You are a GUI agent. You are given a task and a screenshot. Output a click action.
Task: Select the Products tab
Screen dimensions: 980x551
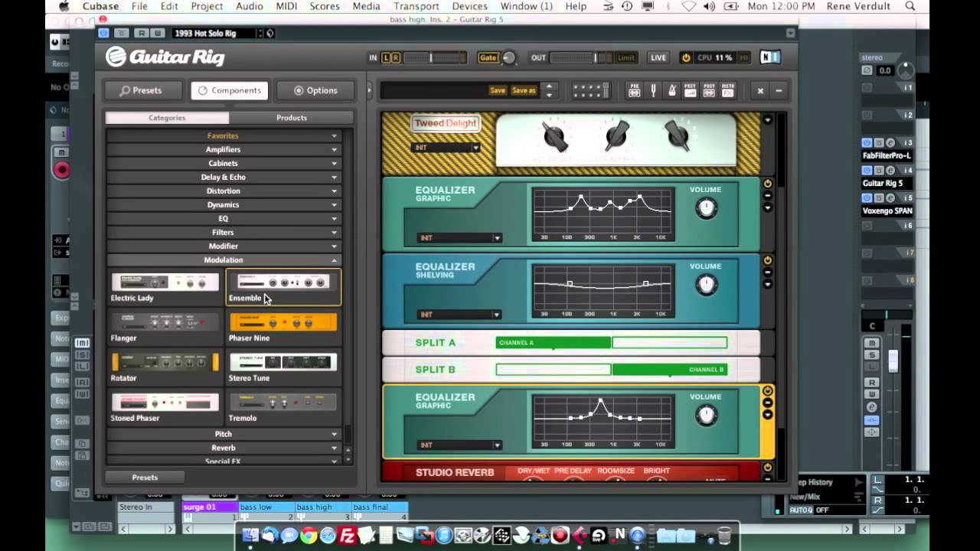[x=292, y=118]
